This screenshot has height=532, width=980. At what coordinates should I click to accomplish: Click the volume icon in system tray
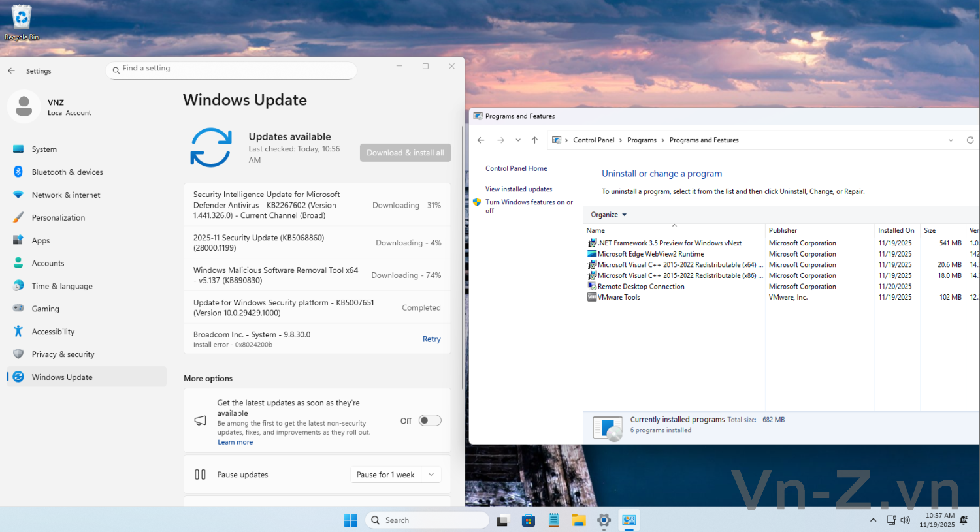click(x=905, y=520)
